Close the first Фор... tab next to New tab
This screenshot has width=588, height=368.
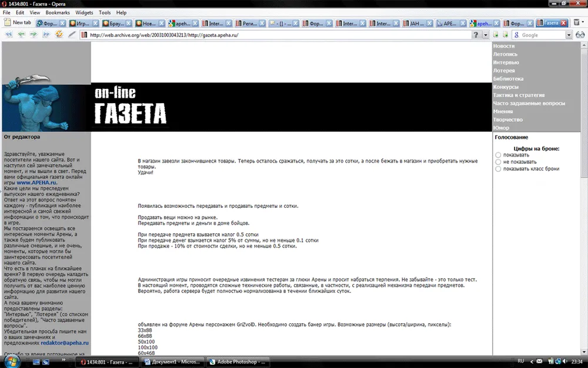click(x=63, y=24)
